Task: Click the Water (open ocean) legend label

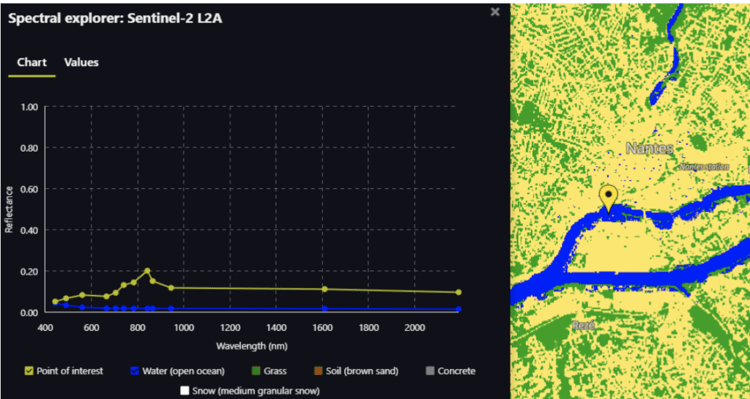Action: click(x=183, y=371)
